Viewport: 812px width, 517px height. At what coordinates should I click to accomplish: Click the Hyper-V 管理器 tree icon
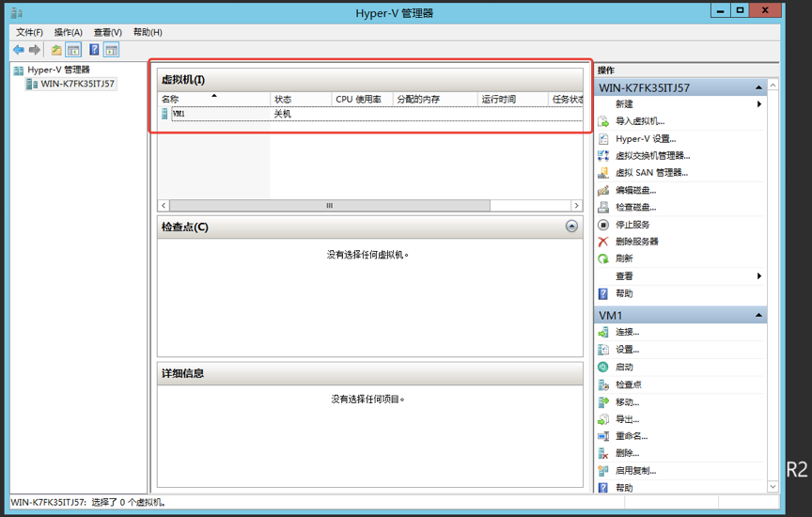19,70
